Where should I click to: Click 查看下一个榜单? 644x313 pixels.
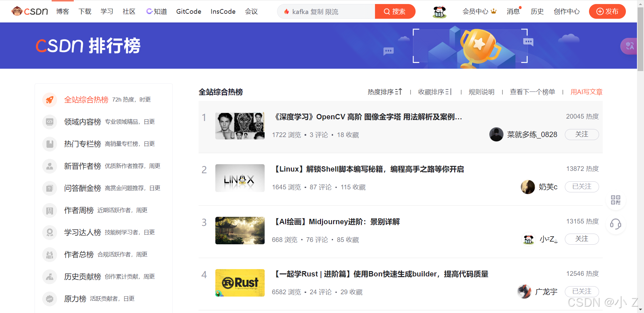[532, 92]
